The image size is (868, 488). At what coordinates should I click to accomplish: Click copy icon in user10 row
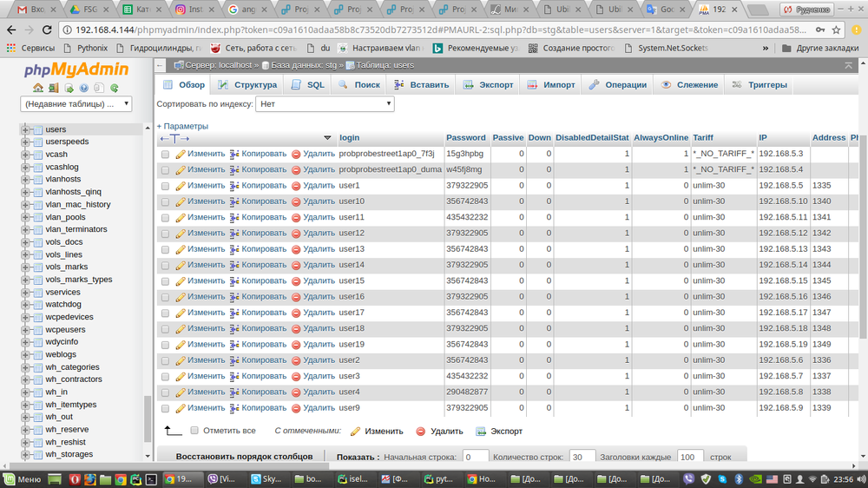[x=234, y=201]
